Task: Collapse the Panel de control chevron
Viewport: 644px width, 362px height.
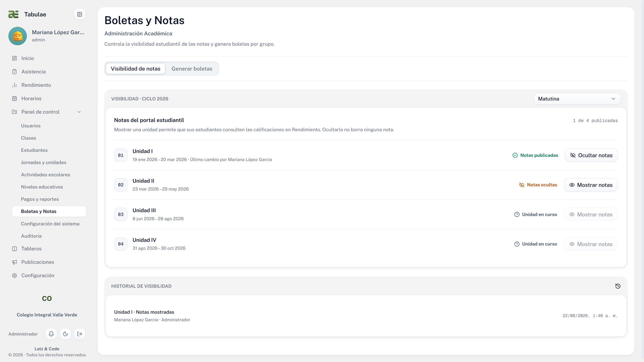Action: click(79, 112)
